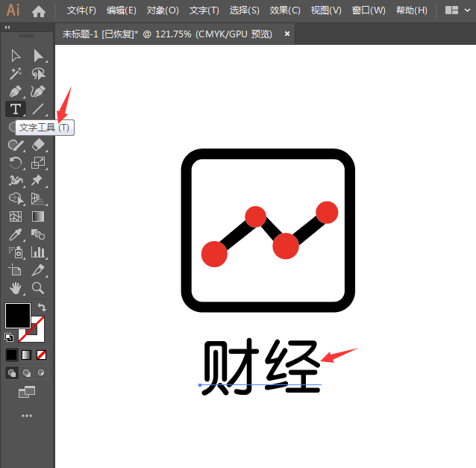This screenshot has width=476, height=468.
Task: Open Edit Toolbar three-dots button
Action: pyautogui.click(x=27, y=416)
